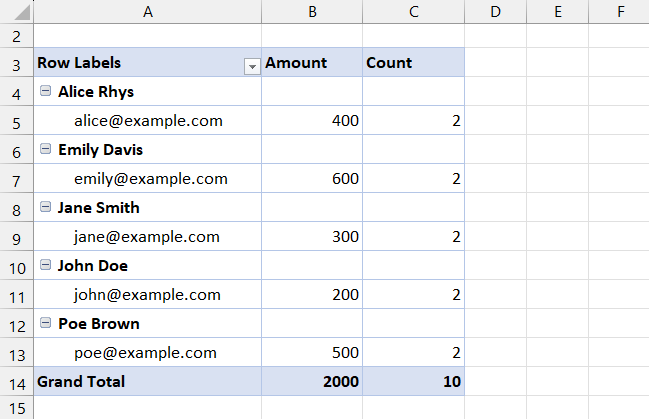Collapse the Poe Brown group

pyautogui.click(x=45, y=323)
